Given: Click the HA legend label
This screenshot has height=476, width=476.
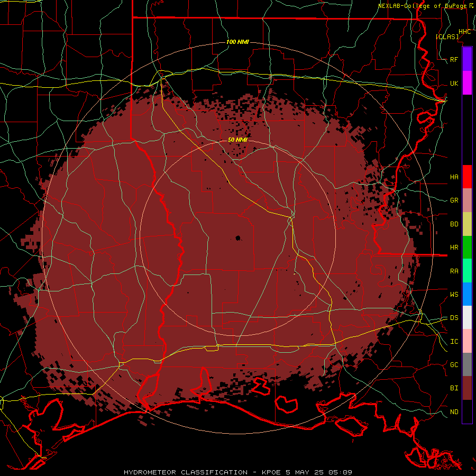Looking at the screenshot, I should pyautogui.click(x=454, y=177).
